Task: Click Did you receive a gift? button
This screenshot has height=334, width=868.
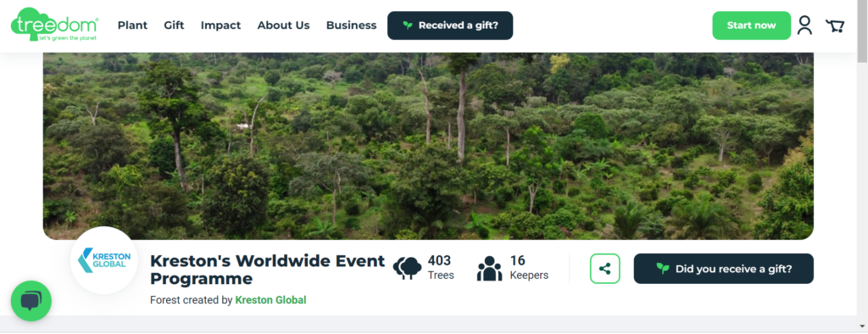Action: (724, 269)
